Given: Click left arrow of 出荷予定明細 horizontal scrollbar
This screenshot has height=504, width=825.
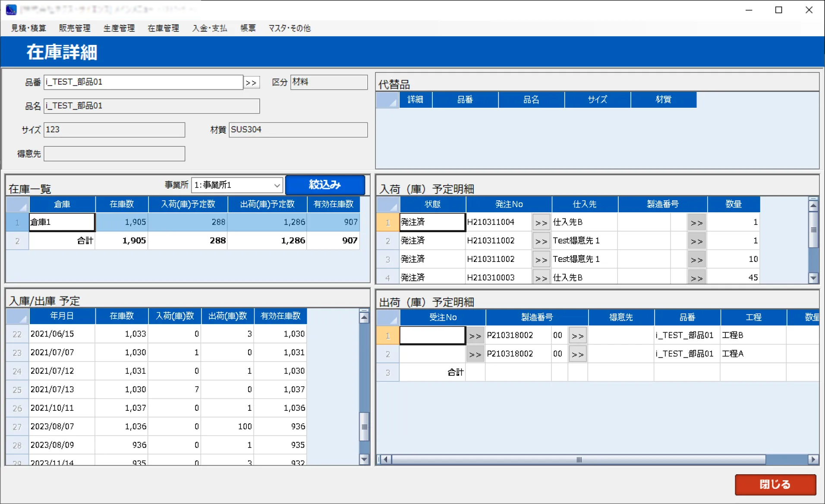Looking at the screenshot, I should click(x=385, y=460).
